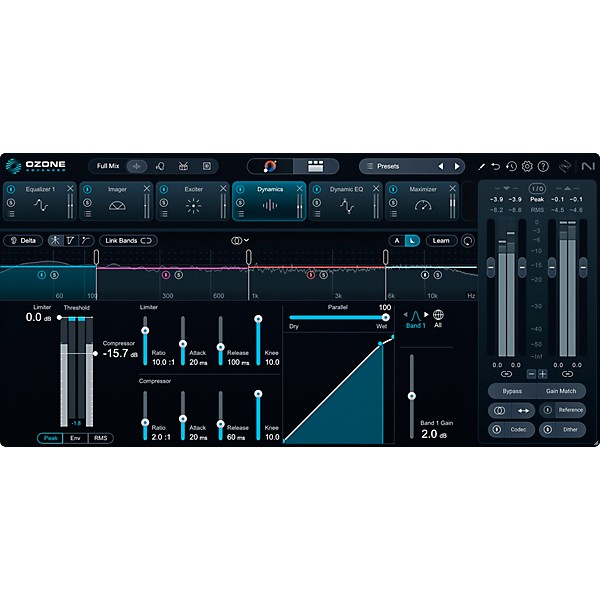This screenshot has width=600, height=600.
Task: Click the pencil edit icon
Action: tap(482, 166)
